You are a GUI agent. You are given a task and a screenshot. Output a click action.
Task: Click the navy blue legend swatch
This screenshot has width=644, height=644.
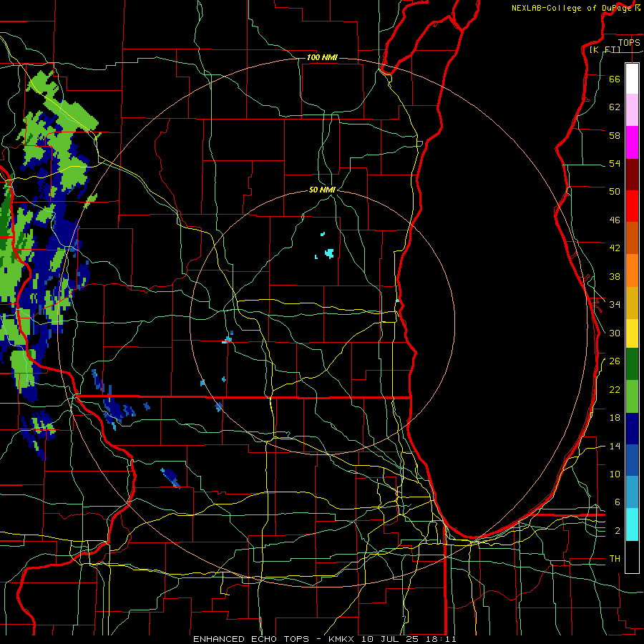pos(632,429)
